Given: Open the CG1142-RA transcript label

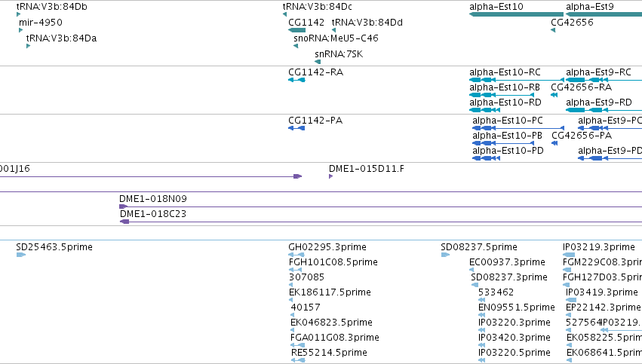Looking at the screenshot, I should (315, 72).
